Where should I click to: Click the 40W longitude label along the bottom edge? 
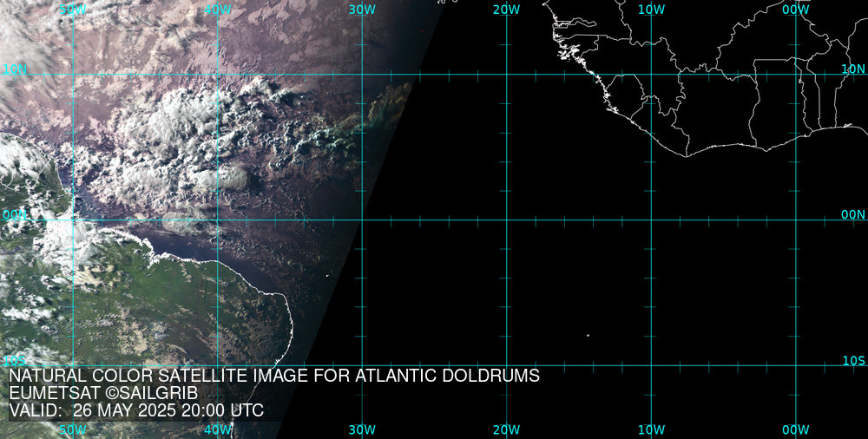pos(218,429)
